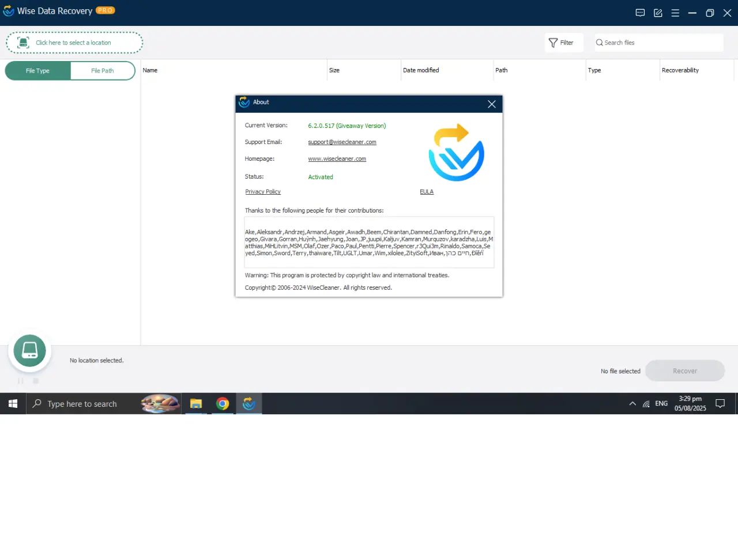Switch to File Path tab
Image resolution: width=738 pixels, height=560 pixels.
[x=103, y=71]
